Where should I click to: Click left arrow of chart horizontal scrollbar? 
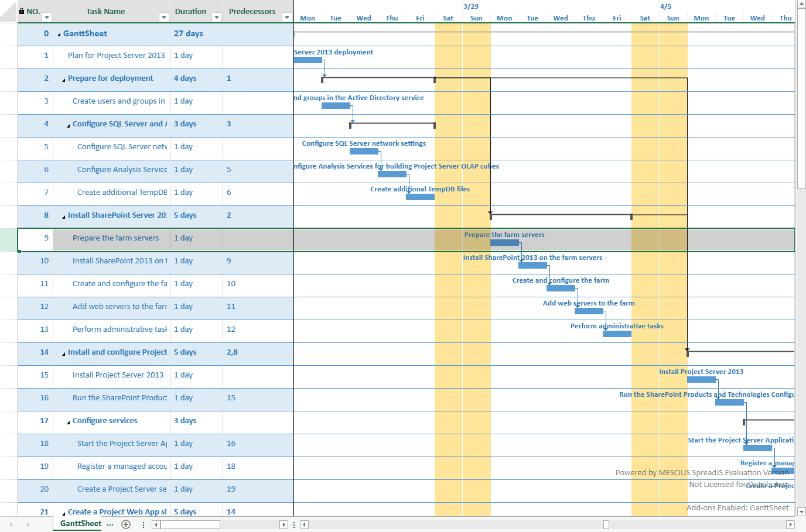(x=305, y=524)
